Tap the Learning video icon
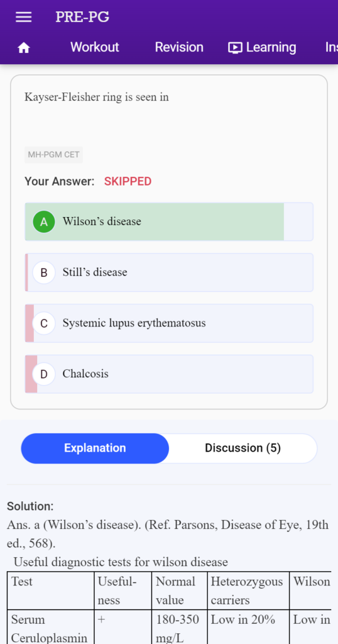The image size is (338, 644). (x=235, y=48)
